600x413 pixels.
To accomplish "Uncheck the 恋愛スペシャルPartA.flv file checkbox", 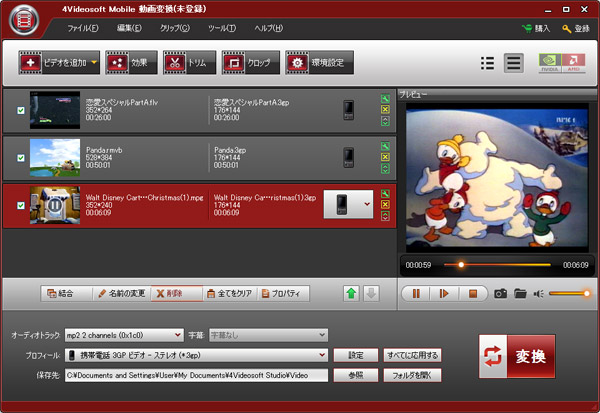I will click(21, 110).
